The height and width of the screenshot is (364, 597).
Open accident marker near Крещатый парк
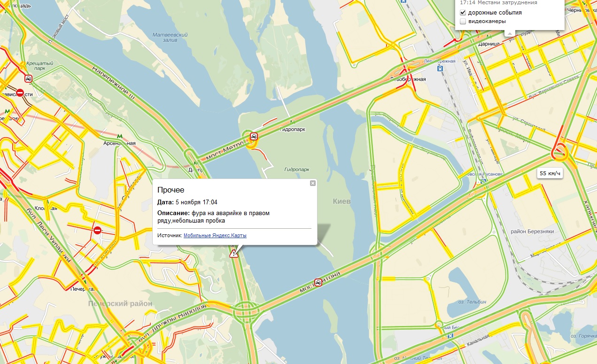[x=29, y=79]
